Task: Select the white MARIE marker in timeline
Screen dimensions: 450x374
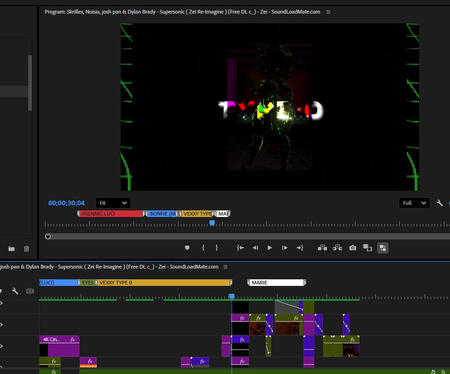Action: 276,283
